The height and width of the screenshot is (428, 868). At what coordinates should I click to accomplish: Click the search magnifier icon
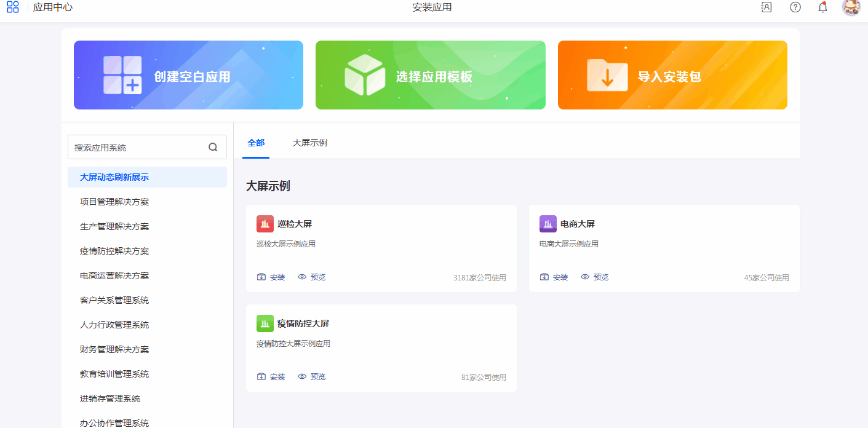click(213, 147)
